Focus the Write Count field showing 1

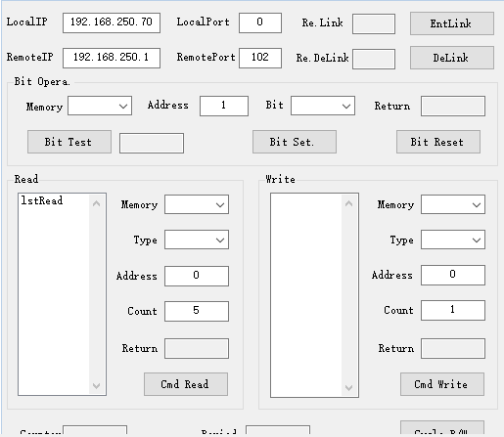453,310
